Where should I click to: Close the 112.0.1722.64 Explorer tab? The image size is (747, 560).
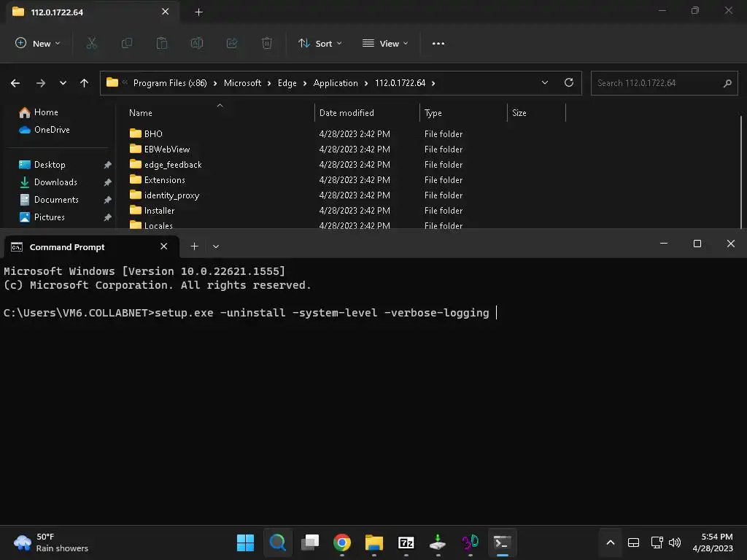coord(165,12)
